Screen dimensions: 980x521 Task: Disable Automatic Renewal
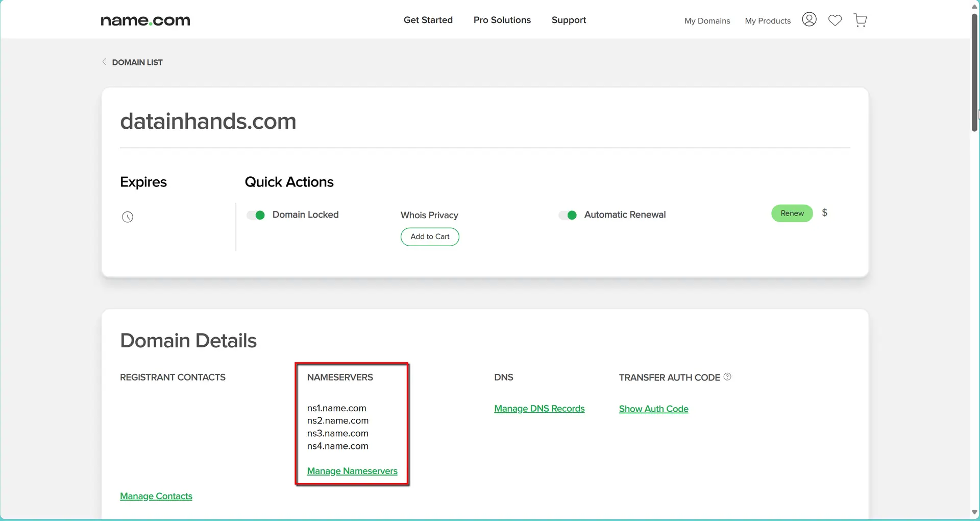click(568, 215)
